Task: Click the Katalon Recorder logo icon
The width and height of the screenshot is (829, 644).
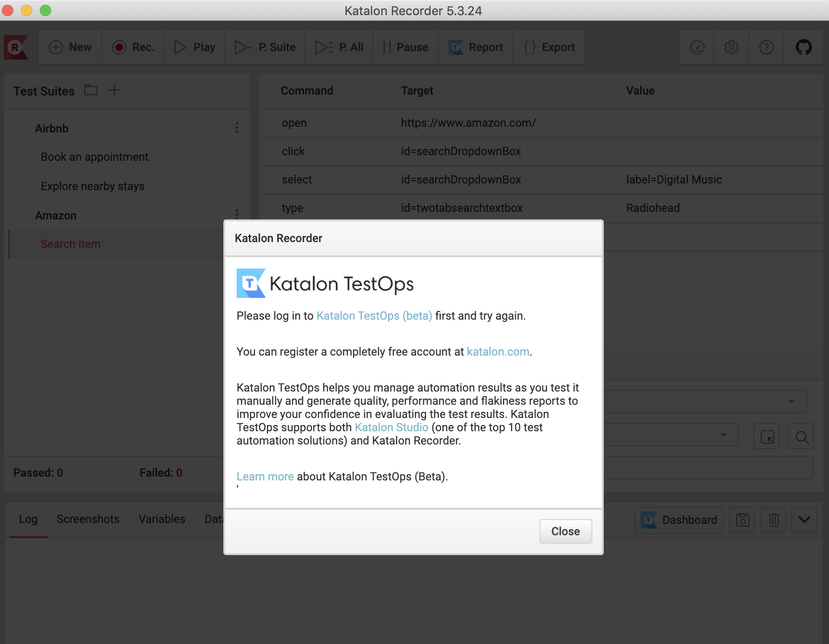Action: pos(16,47)
